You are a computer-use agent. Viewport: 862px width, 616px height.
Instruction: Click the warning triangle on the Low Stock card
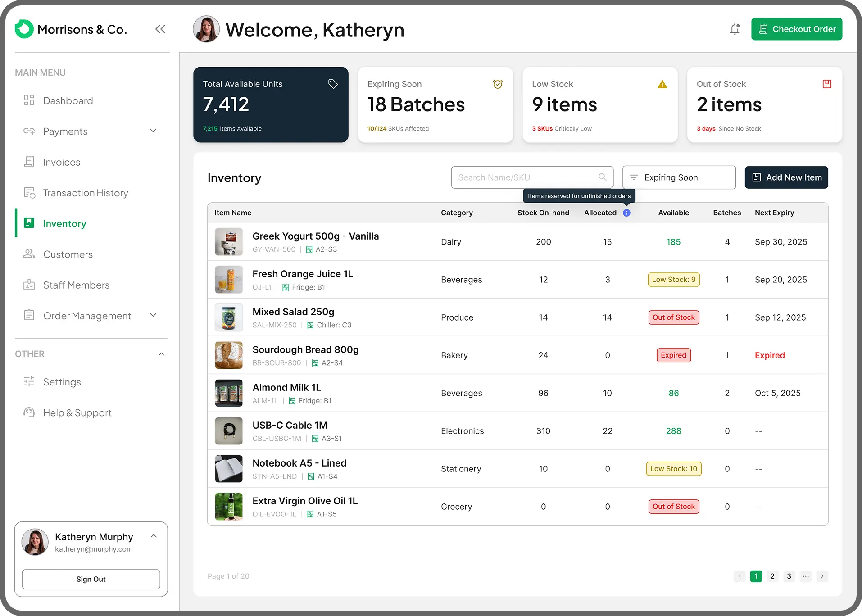point(662,84)
